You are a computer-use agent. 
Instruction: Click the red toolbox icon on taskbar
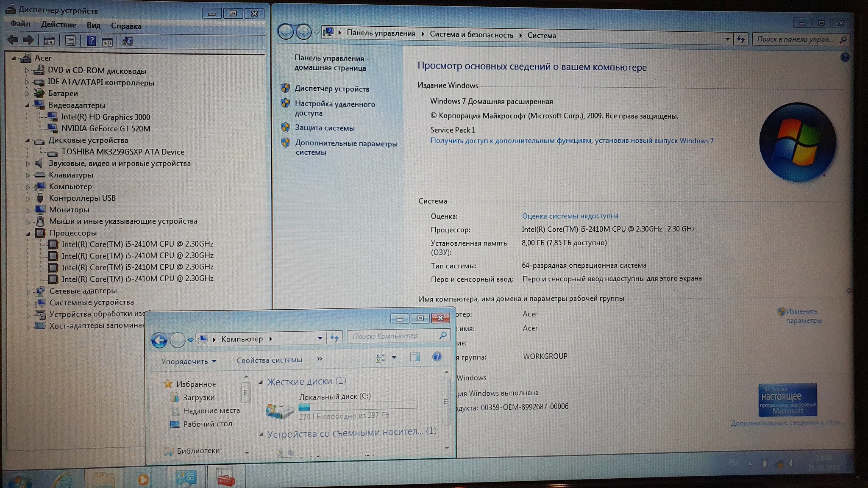tap(225, 479)
